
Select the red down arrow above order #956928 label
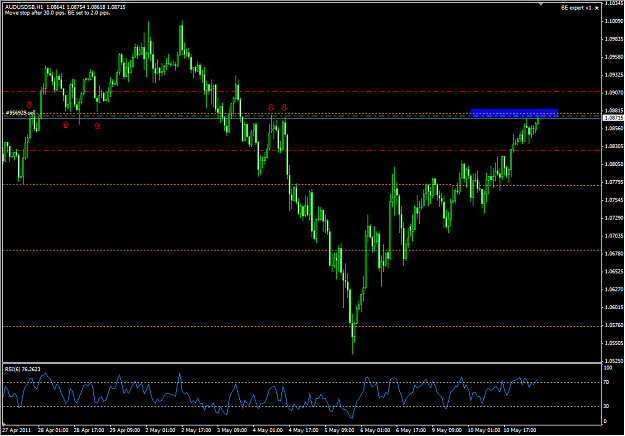point(29,105)
